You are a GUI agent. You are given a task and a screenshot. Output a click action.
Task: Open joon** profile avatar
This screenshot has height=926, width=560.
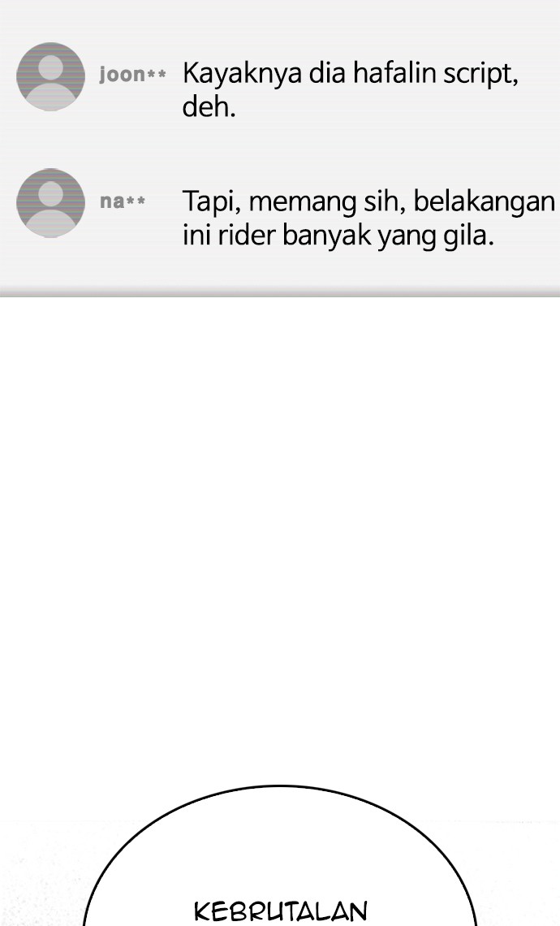click(51, 76)
